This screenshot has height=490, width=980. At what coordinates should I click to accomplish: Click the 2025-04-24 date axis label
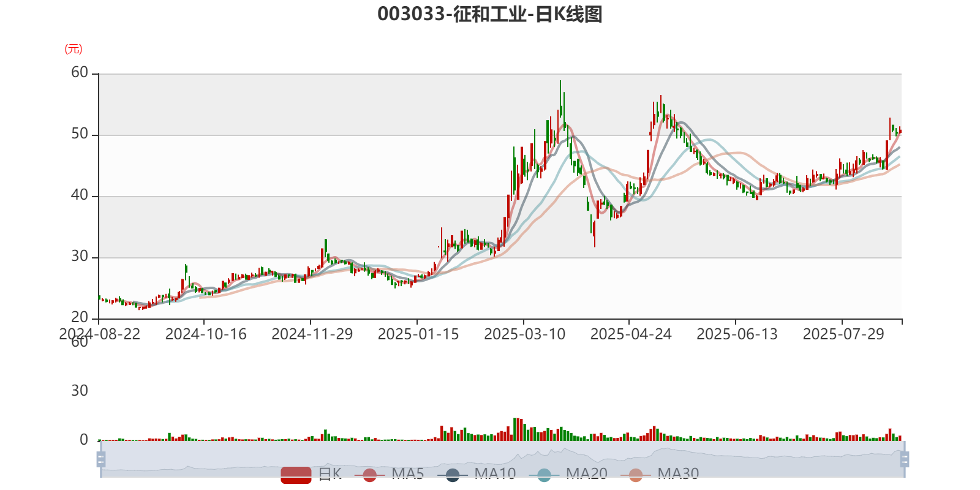631,334
